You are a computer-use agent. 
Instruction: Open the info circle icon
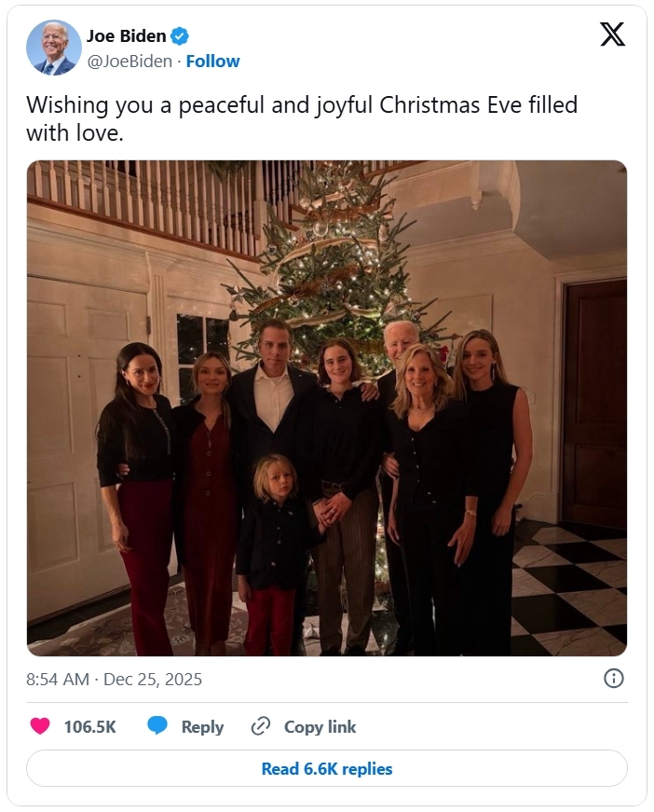click(613, 679)
